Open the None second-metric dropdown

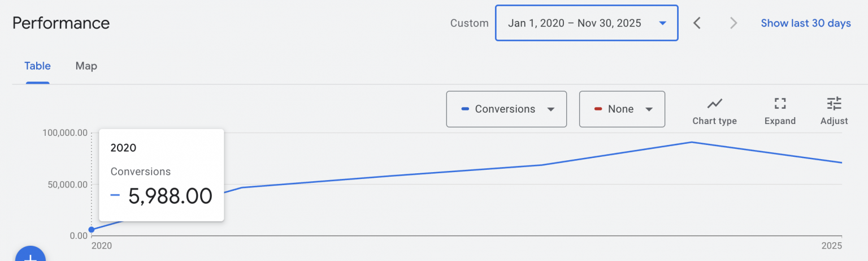[622, 109]
